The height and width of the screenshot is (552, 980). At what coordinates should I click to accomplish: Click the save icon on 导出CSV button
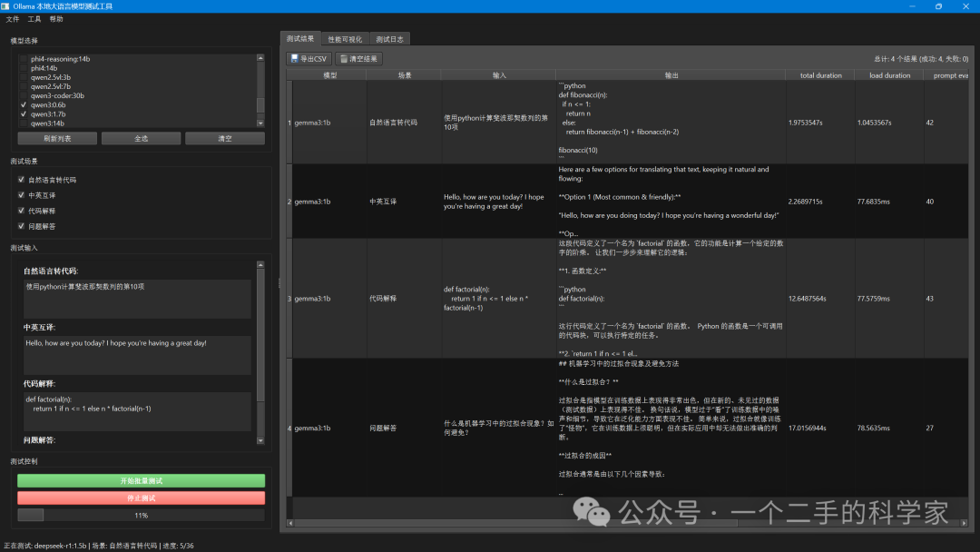coord(294,59)
